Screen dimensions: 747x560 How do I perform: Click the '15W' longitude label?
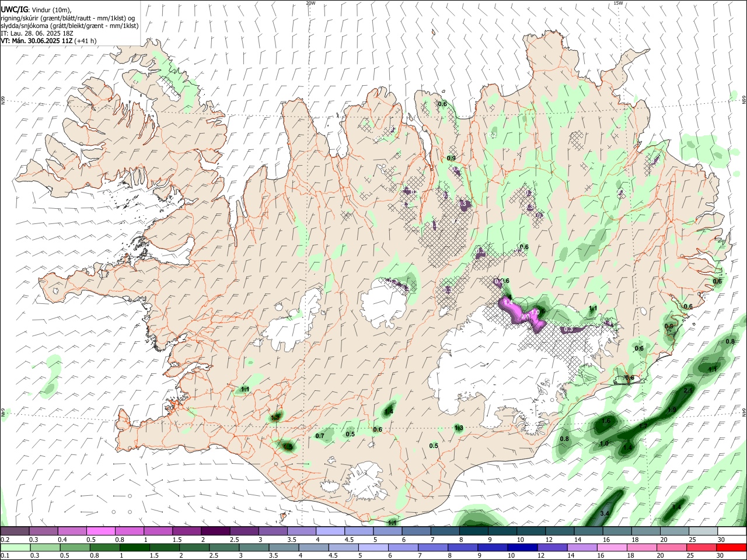click(x=618, y=3)
